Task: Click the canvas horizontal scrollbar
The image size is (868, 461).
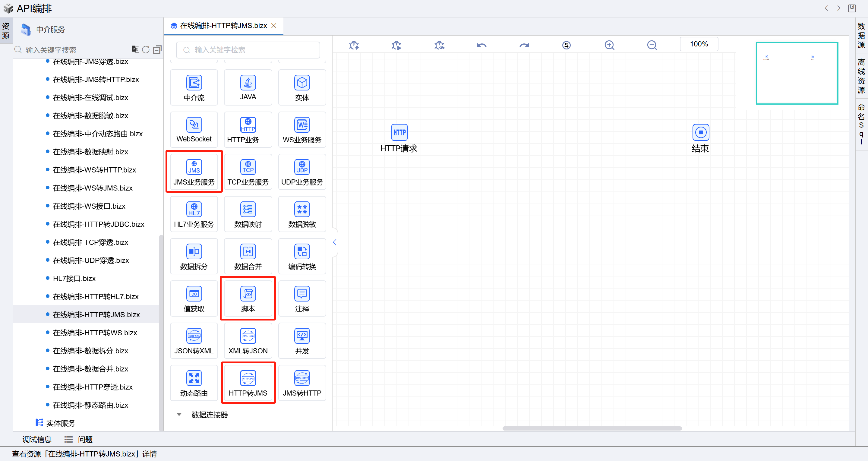Action: 592,428
